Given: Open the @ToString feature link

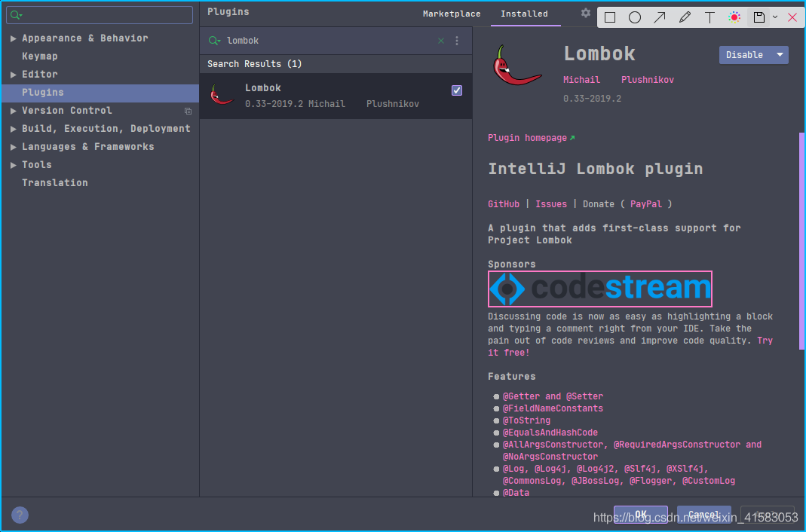Looking at the screenshot, I should (x=526, y=420).
